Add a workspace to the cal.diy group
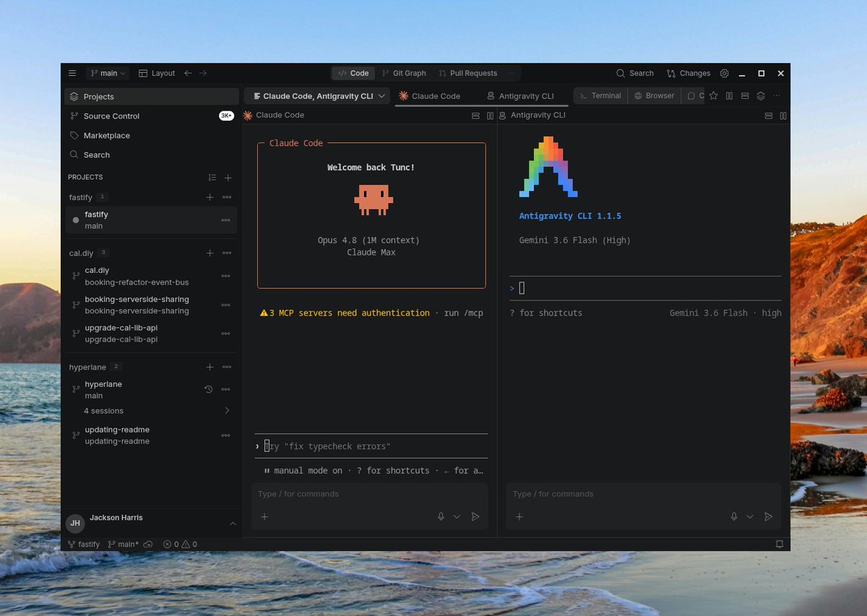Viewport: 867px width, 616px height. point(210,253)
